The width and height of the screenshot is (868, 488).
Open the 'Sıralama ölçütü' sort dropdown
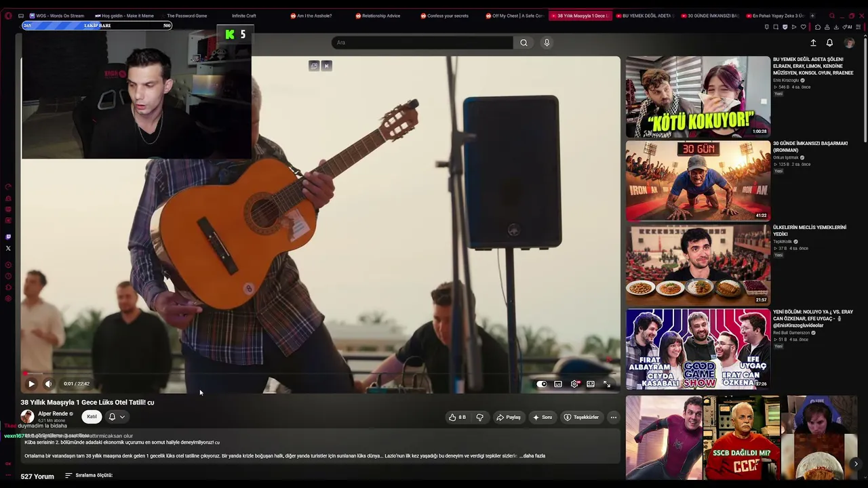[89, 475]
